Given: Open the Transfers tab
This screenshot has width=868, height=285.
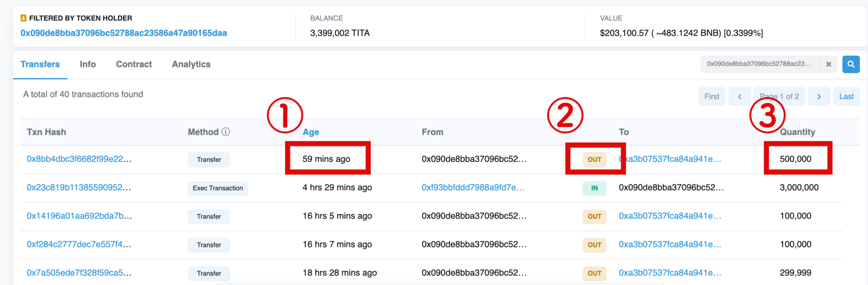Looking at the screenshot, I should [x=40, y=64].
